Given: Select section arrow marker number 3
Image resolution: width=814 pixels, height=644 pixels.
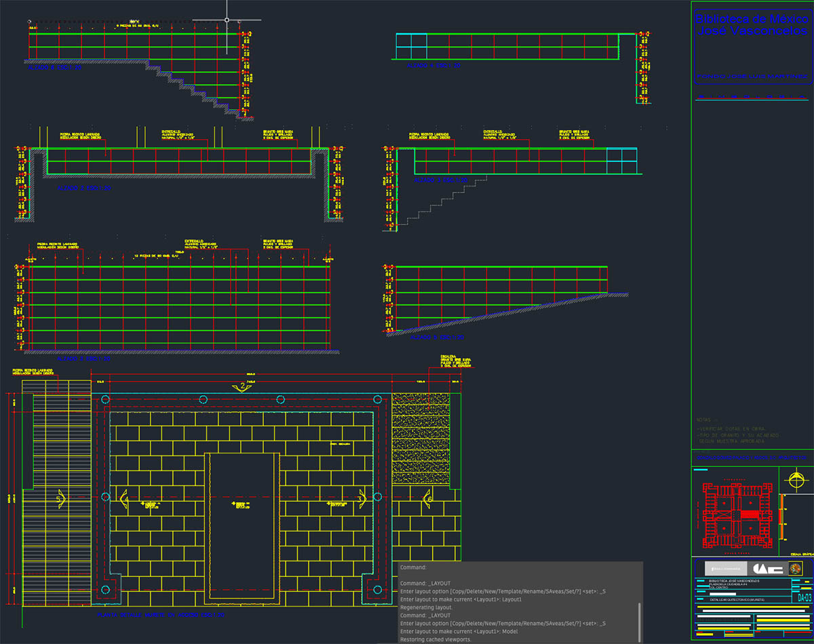Looking at the screenshot, I should pyautogui.click(x=360, y=500).
